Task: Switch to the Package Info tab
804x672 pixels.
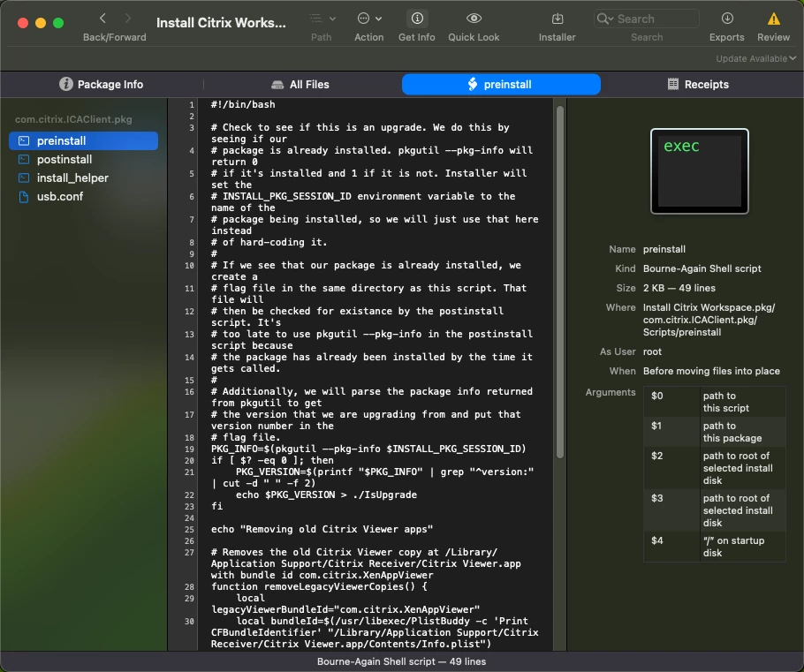Action: point(101,84)
